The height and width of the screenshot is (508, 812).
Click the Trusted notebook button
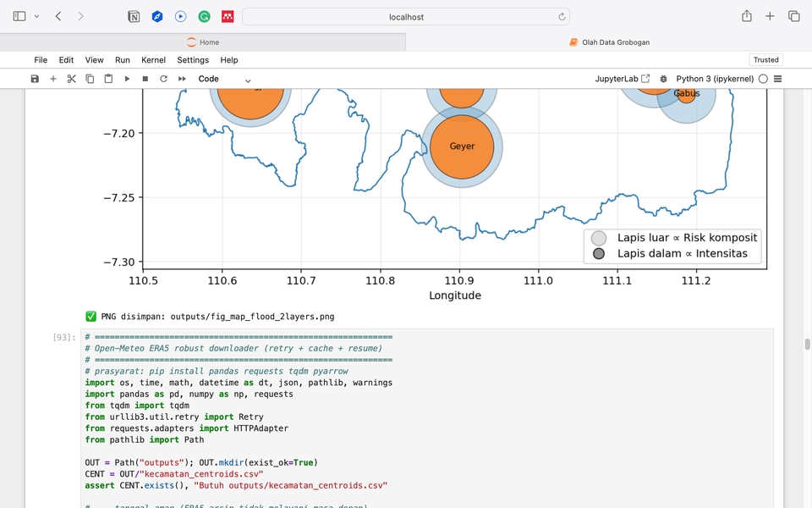765,60
